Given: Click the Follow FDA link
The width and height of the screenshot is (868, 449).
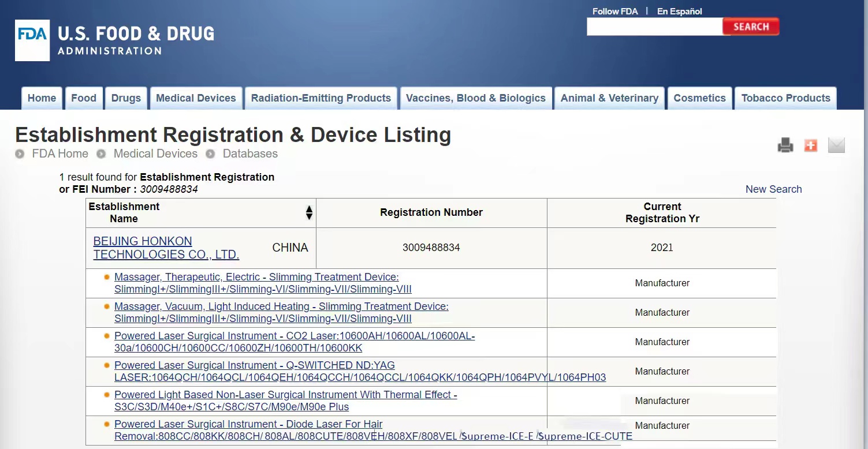Looking at the screenshot, I should click(614, 12).
